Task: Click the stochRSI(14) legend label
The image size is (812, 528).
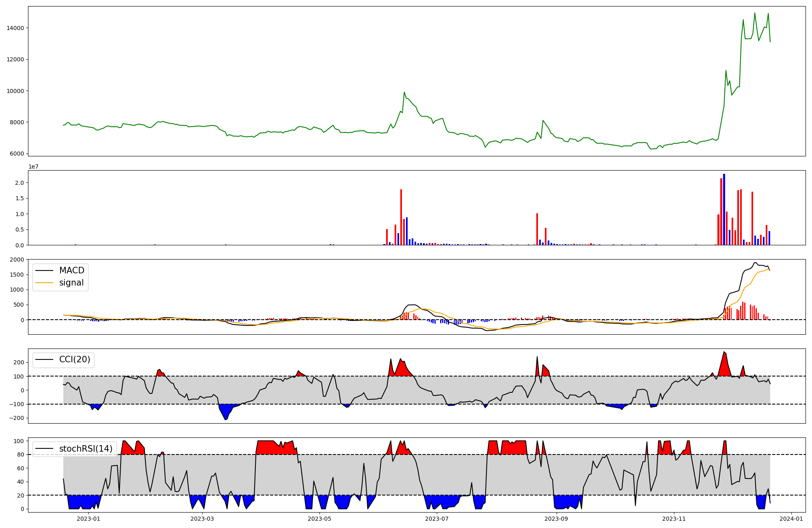Action: click(86, 449)
